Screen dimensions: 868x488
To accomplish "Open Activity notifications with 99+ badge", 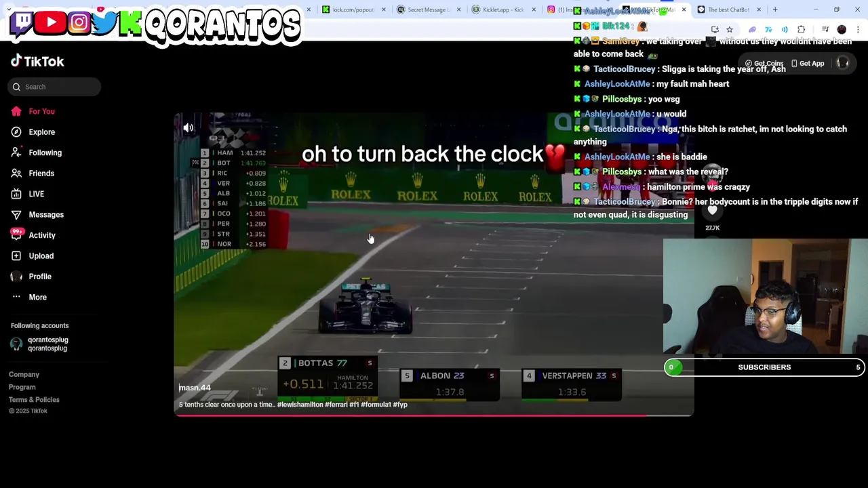I will tap(33, 235).
